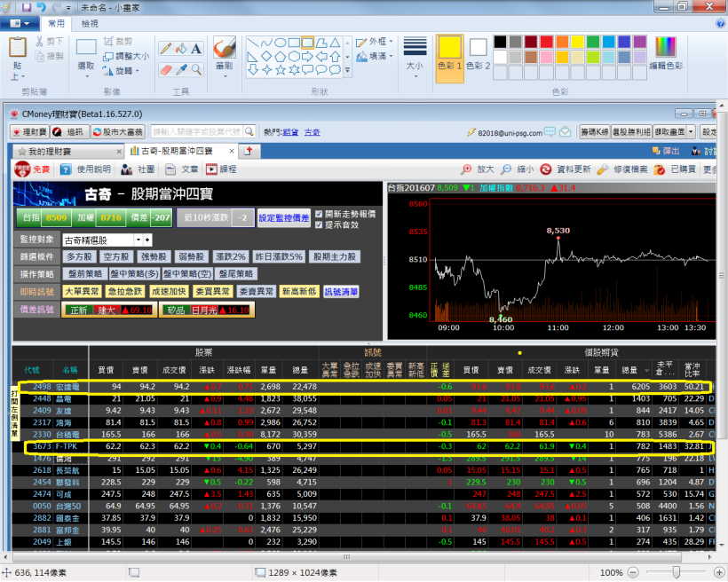Open the 筆刷 brushes dropdown

tap(224, 53)
